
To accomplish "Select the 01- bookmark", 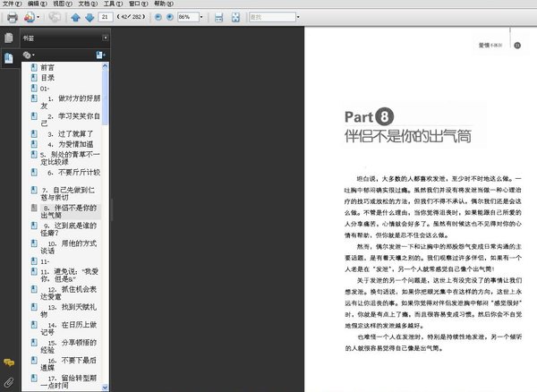I will 45,89.
